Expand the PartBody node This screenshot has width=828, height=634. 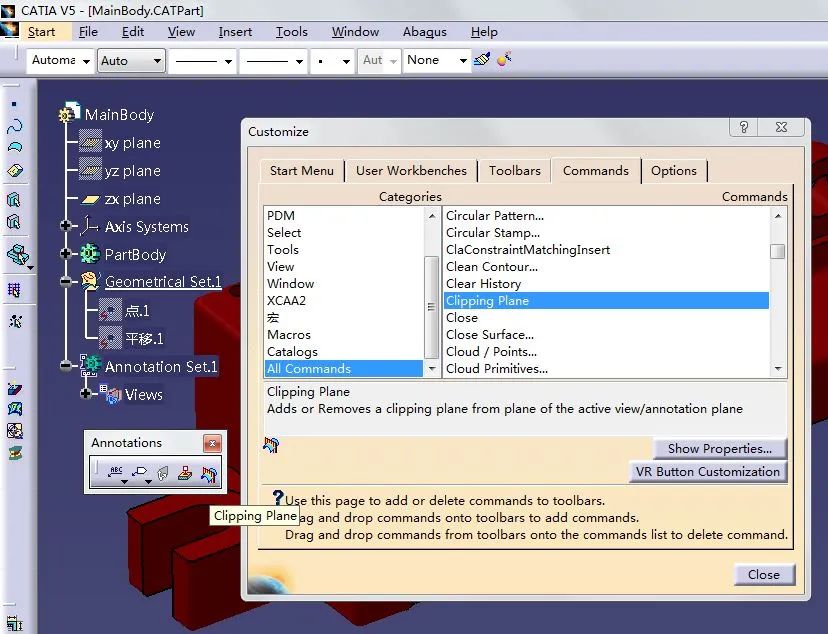65,254
